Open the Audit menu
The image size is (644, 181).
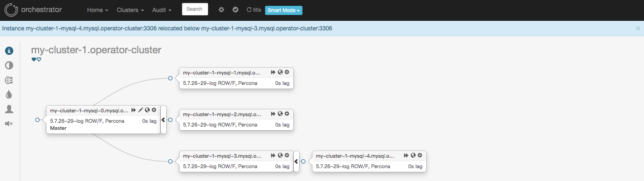pos(162,10)
